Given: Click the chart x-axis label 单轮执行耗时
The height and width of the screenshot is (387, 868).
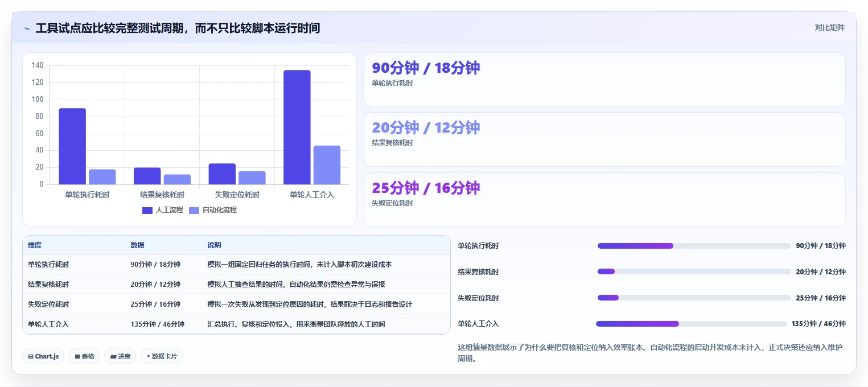Looking at the screenshot, I should click(x=87, y=195).
